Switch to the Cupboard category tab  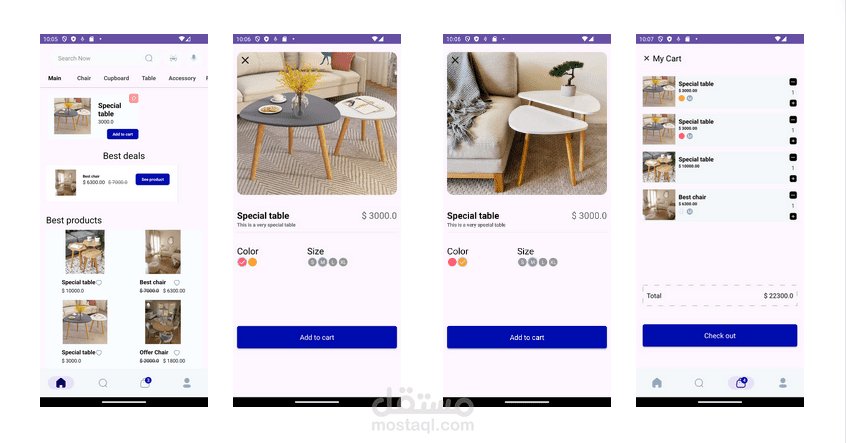[117, 78]
